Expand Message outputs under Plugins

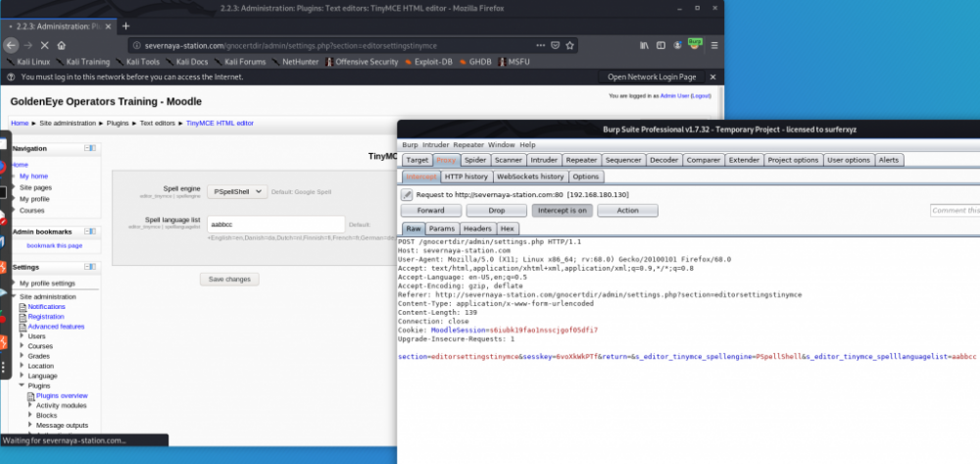pyautogui.click(x=30, y=425)
